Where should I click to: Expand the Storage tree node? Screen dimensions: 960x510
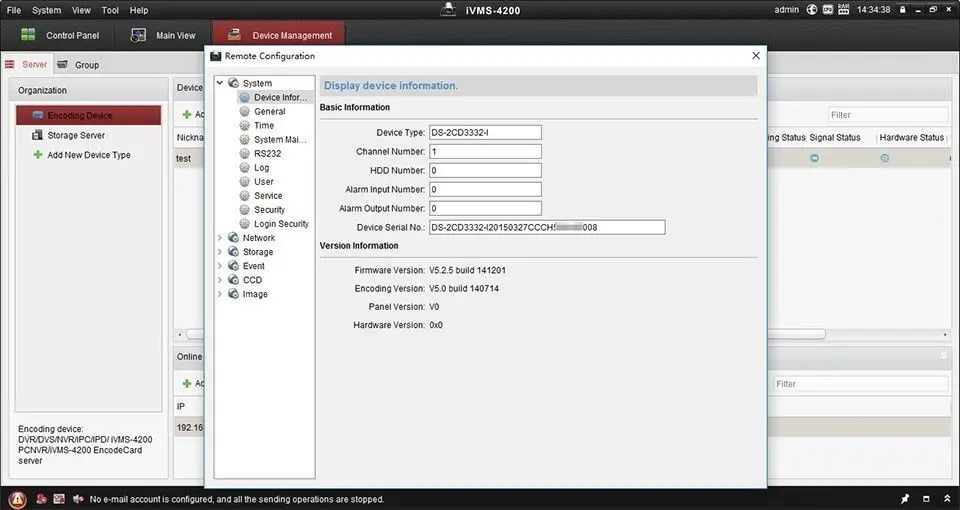point(220,252)
